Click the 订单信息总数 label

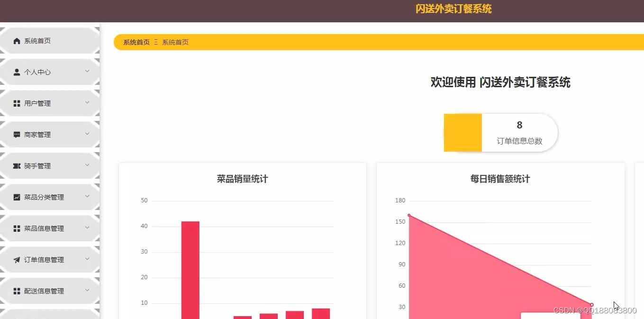coord(519,141)
